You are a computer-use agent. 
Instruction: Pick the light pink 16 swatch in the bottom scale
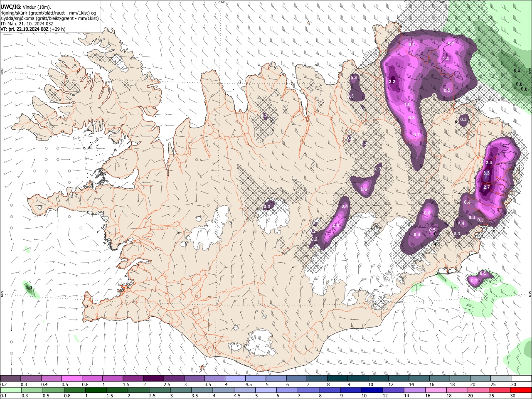tap(435, 390)
